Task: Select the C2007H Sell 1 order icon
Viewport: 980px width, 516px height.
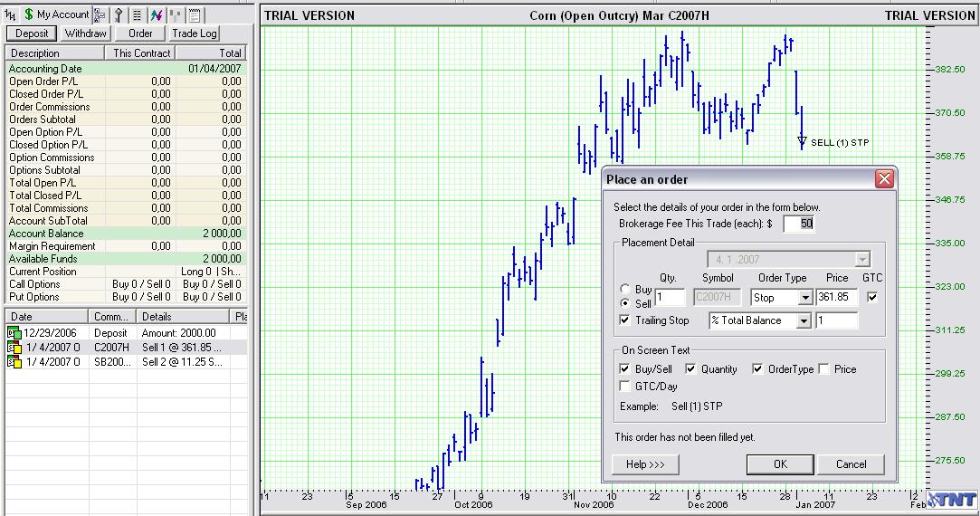Action: point(14,348)
